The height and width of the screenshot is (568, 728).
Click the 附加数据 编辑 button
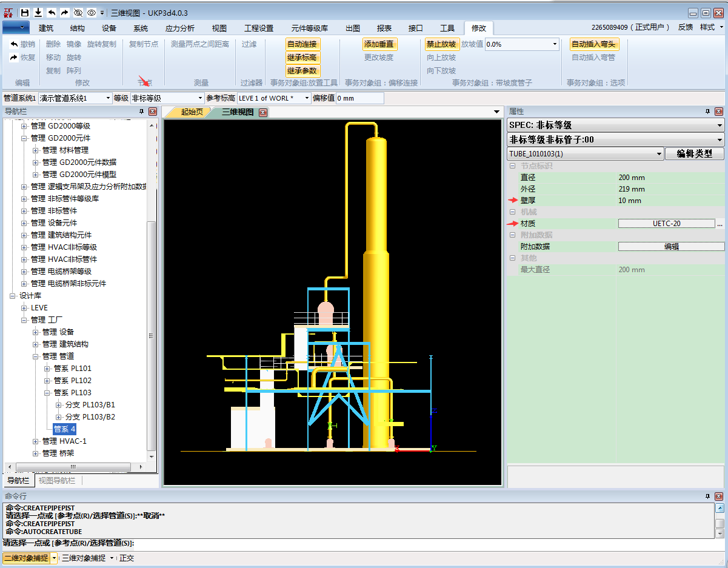[x=671, y=247]
